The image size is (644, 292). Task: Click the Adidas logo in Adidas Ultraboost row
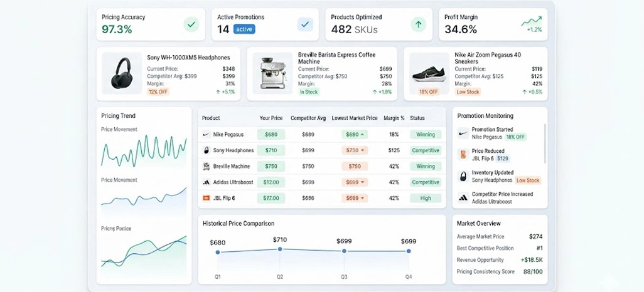(x=206, y=182)
